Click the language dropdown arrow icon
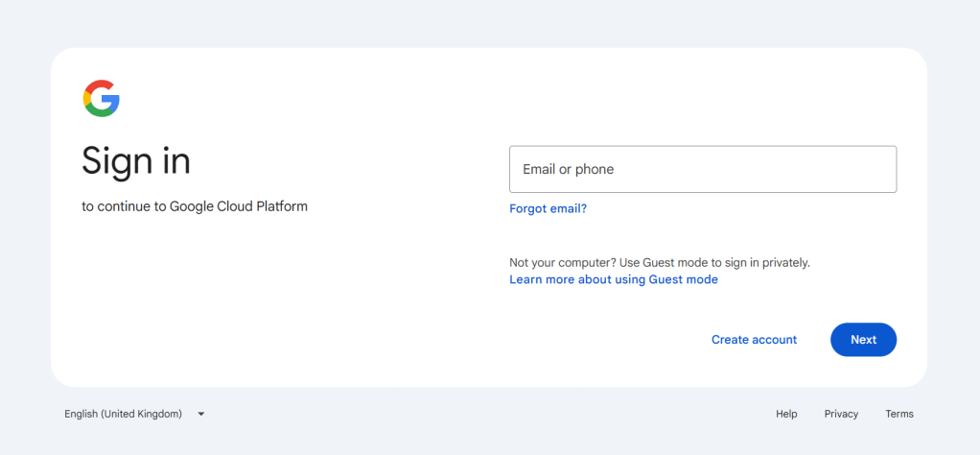The image size is (980, 455). click(201, 414)
